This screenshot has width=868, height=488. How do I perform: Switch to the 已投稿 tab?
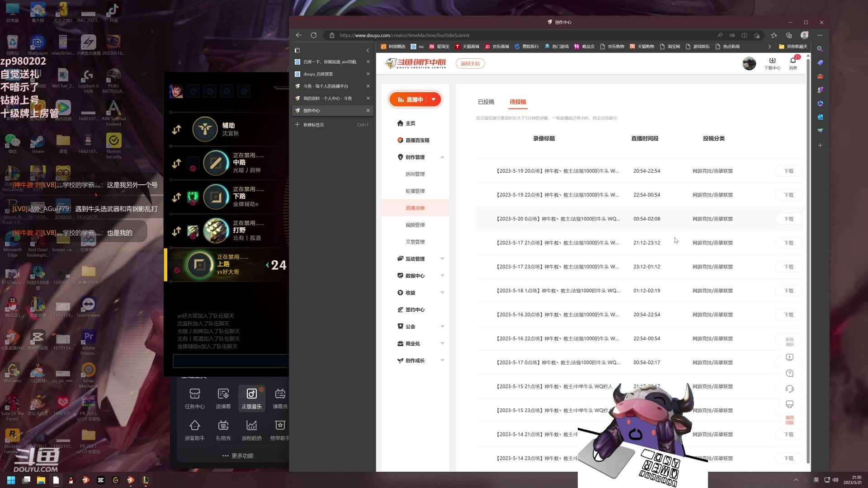[486, 102]
